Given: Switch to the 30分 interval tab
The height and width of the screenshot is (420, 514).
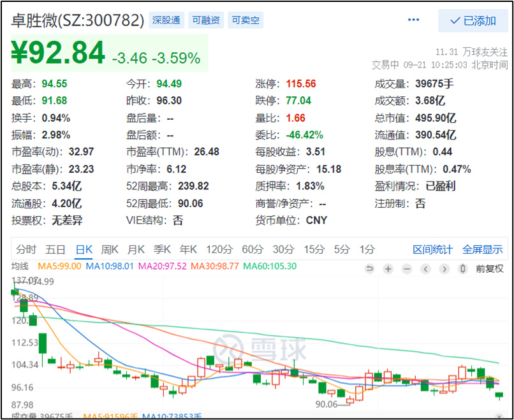Looking at the screenshot, I should [283, 250].
